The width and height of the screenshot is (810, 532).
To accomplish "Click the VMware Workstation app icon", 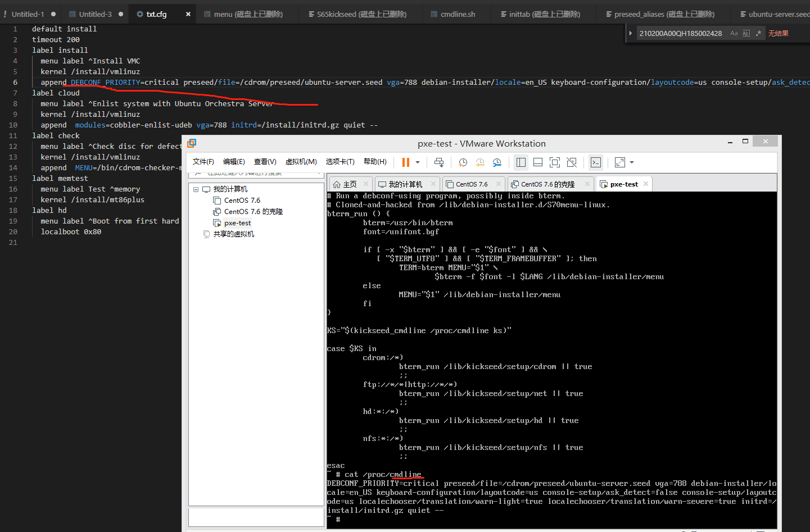I will click(192, 143).
